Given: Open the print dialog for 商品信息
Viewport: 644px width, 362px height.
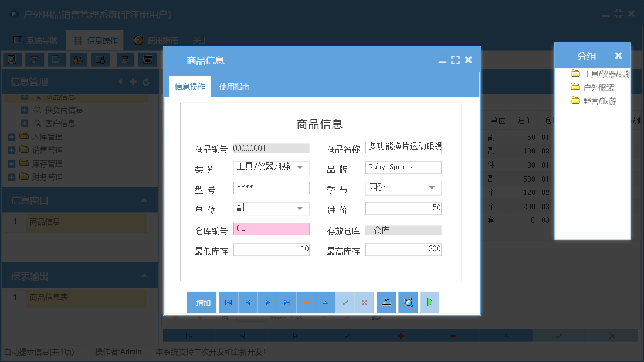Looking at the screenshot, I should (386, 302).
